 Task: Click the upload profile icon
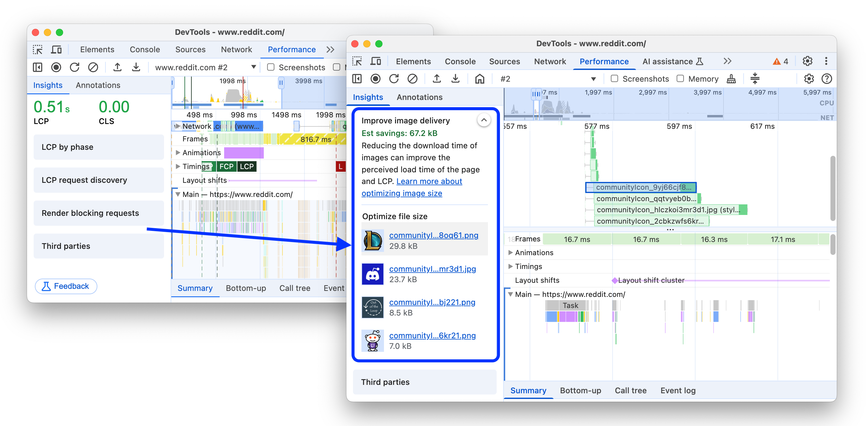pyautogui.click(x=437, y=79)
